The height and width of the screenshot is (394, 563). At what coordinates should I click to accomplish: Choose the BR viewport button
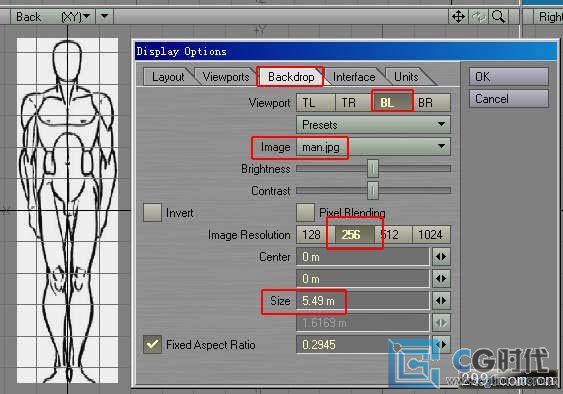[431, 103]
